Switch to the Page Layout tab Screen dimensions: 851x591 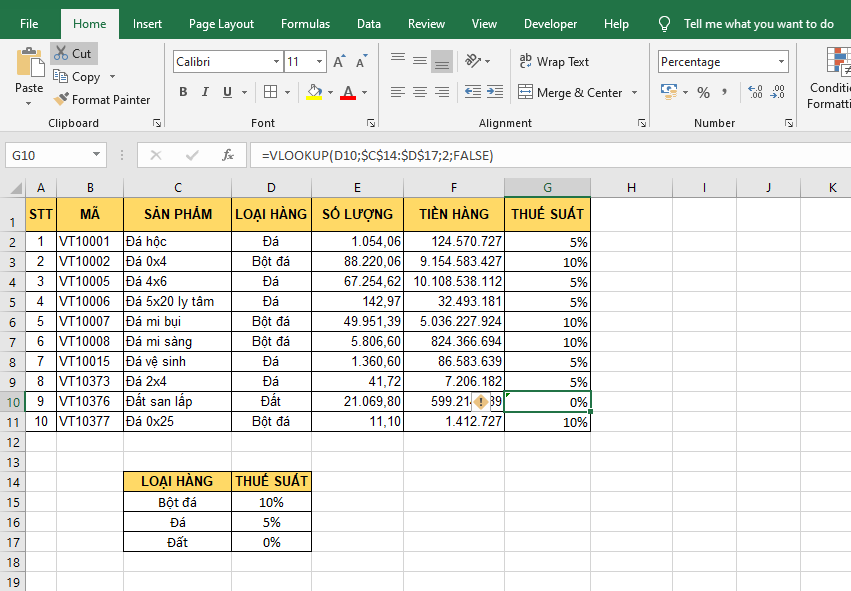pyautogui.click(x=221, y=24)
